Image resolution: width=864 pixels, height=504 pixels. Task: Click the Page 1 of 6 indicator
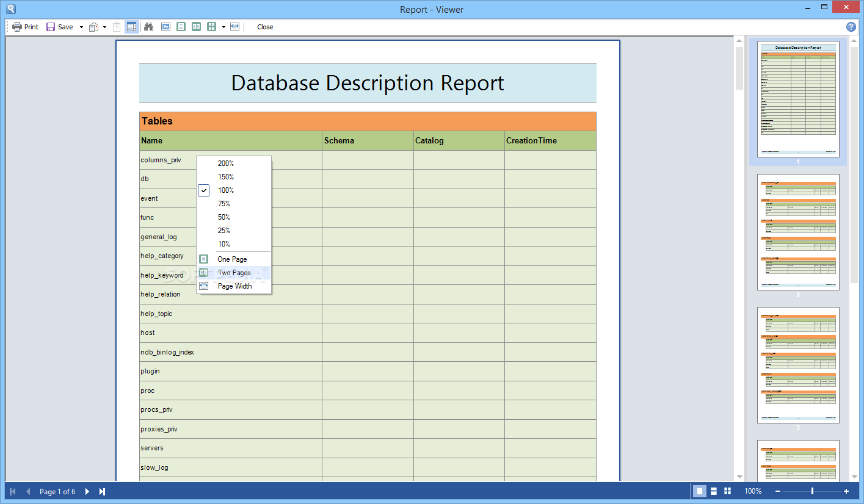[57, 491]
